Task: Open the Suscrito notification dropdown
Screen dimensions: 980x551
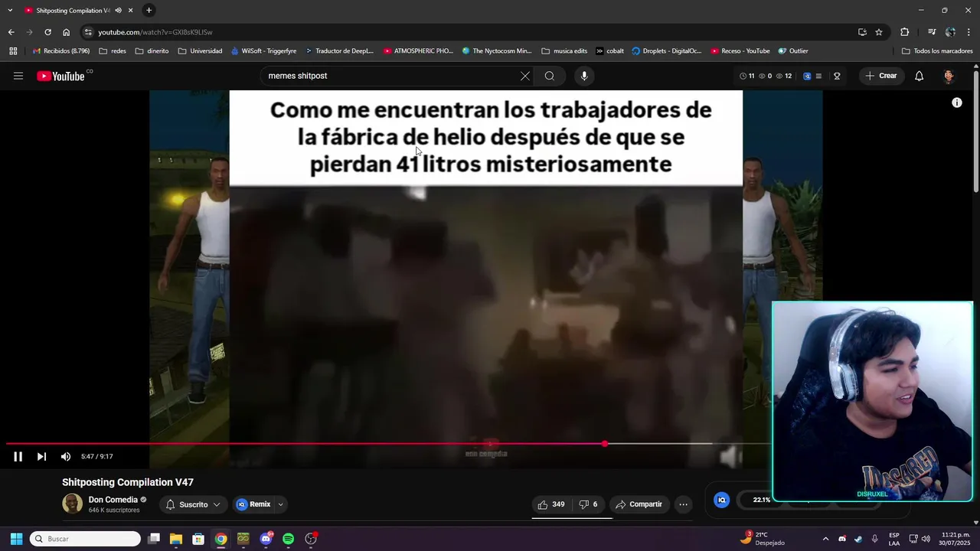Action: coord(194,504)
